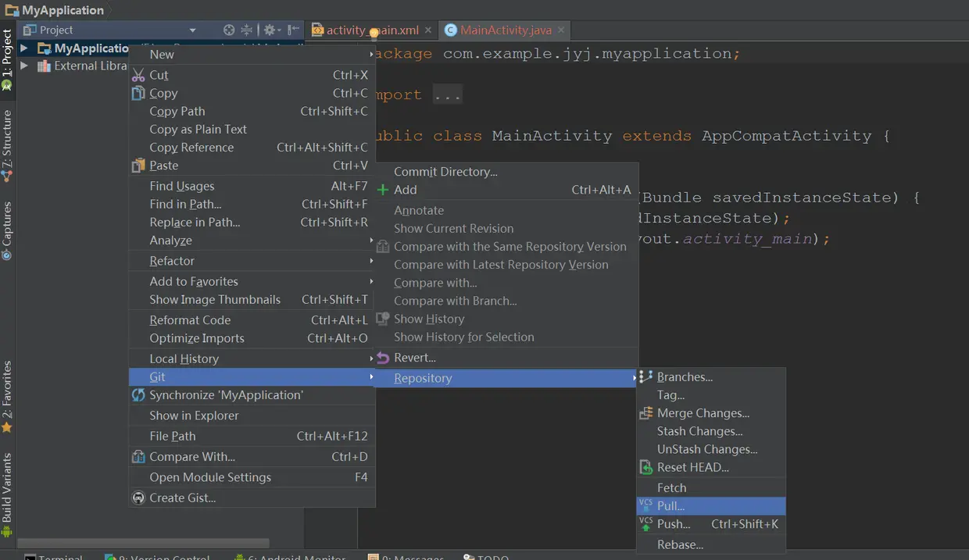The height and width of the screenshot is (560, 969).
Task: Click the Paste clipboard icon
Action: 138,166
